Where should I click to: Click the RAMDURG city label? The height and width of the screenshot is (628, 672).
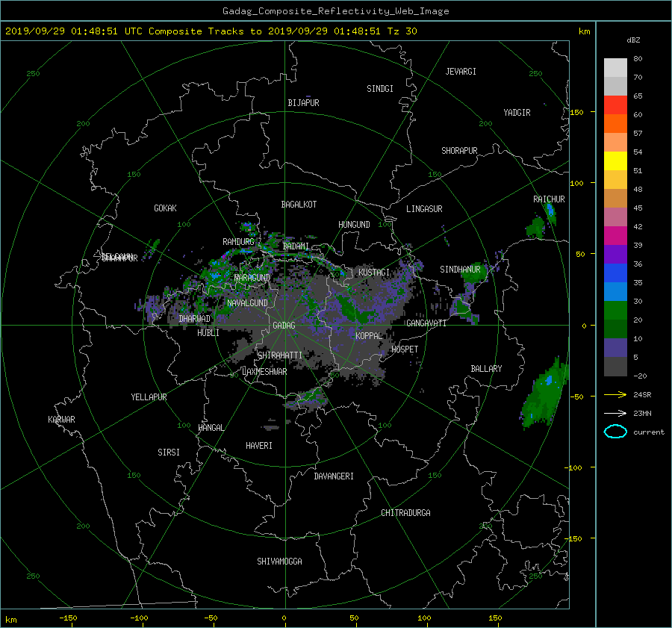pos(238,242)
